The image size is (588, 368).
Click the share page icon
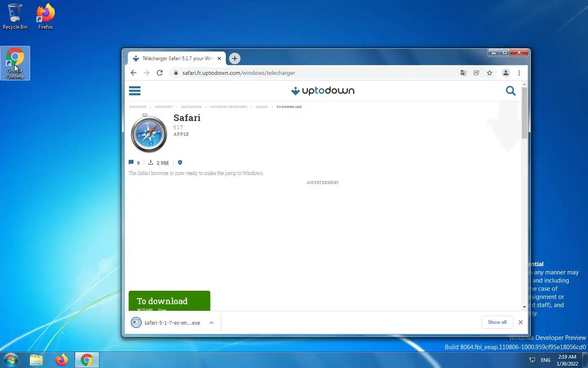(476, 73)
